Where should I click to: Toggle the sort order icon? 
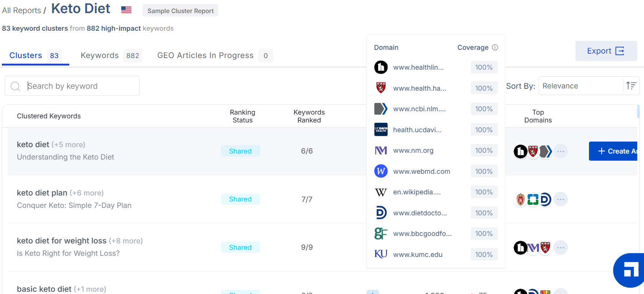[x=631, y=86]
